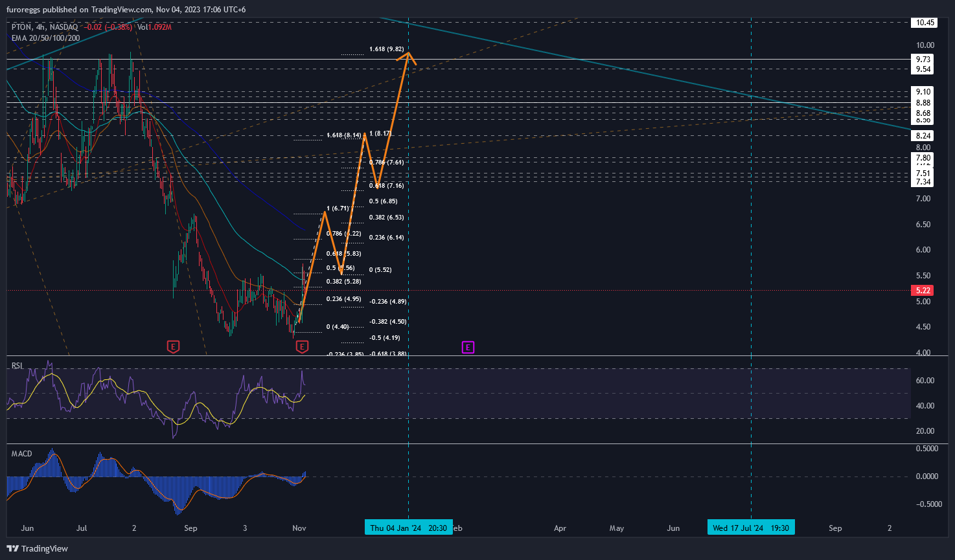Select the Wed 17 Jul '24 date label
955x560 pixels.
coord(751,528)
